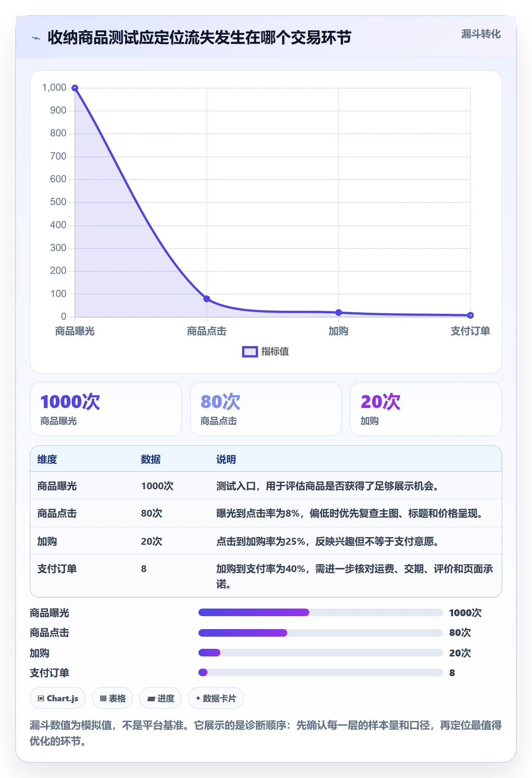The width and height of the screenshot is (532, 778).
Task: Click the 20次 value in table
Action: [x=152, y=541]
